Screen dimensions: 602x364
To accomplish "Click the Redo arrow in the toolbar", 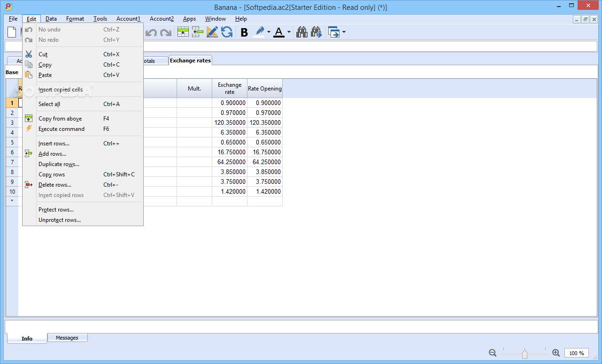I will [x=165, y=33].
